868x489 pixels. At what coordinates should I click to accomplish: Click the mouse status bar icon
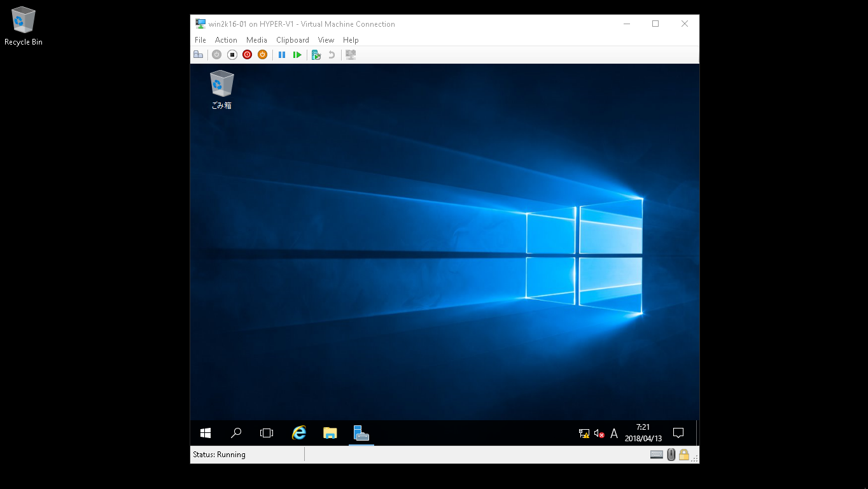[x=671, y=455]
